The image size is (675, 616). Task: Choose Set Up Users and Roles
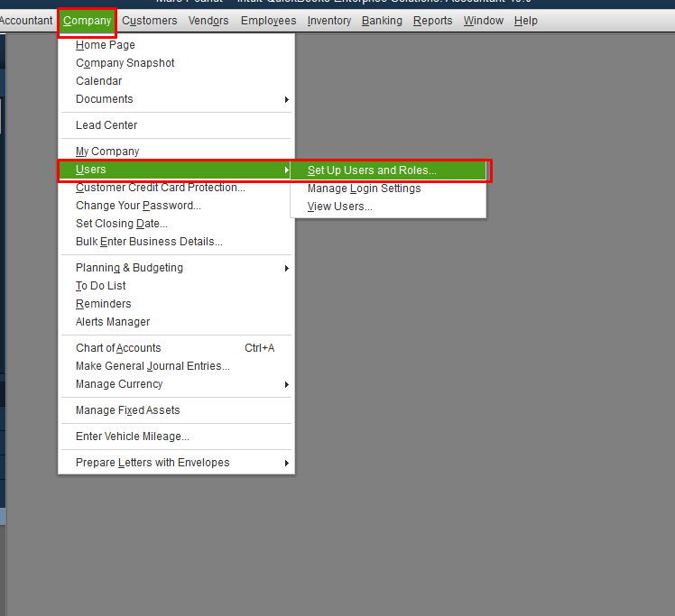coord(388,170)
